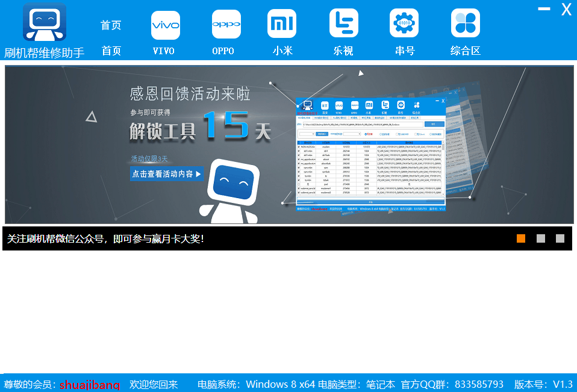The height and width of the screenshot is (392, 577).
Task: Click the 欢迎您回来 welcome text
Action: (154, 385)
